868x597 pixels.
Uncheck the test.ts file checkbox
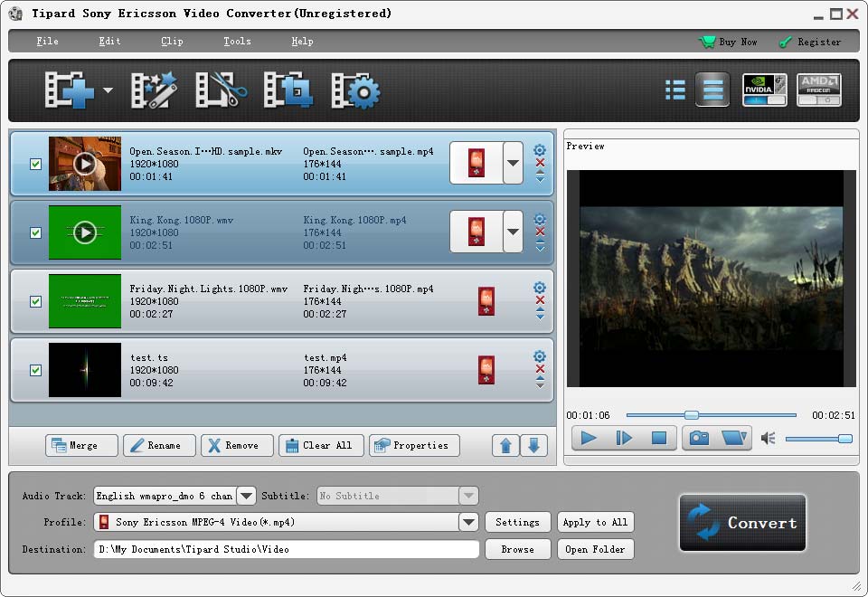click(35, 370)
